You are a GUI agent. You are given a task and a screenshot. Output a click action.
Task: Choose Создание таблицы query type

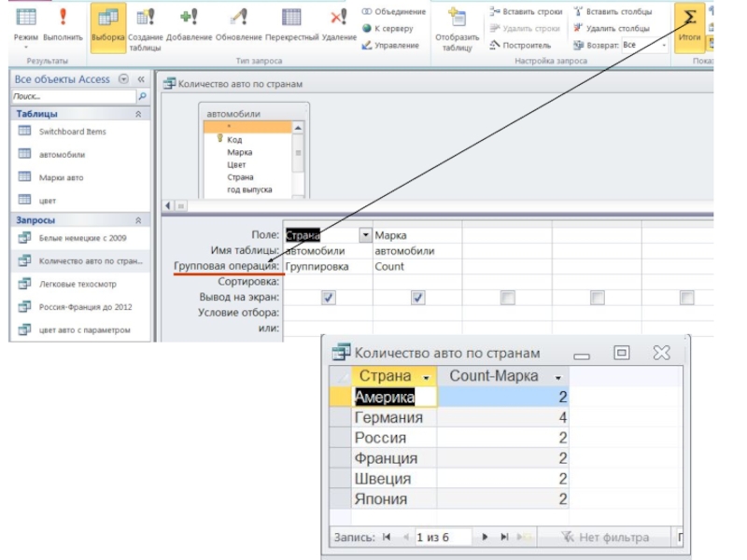click(146, 30)
